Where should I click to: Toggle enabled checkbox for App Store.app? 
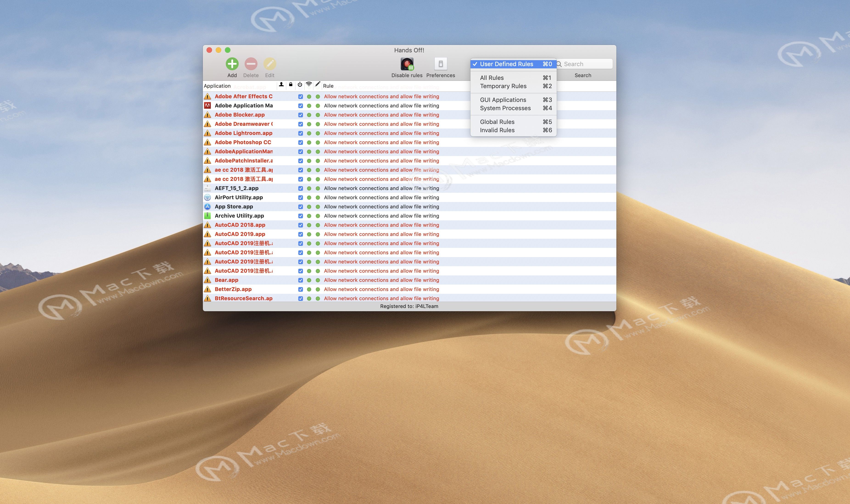coord(301,207)
